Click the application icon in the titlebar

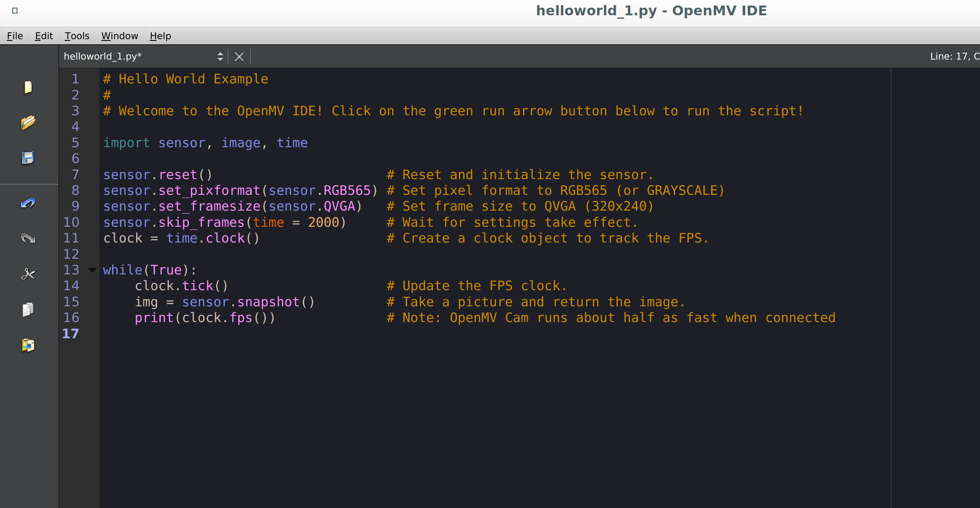point(15,11)
